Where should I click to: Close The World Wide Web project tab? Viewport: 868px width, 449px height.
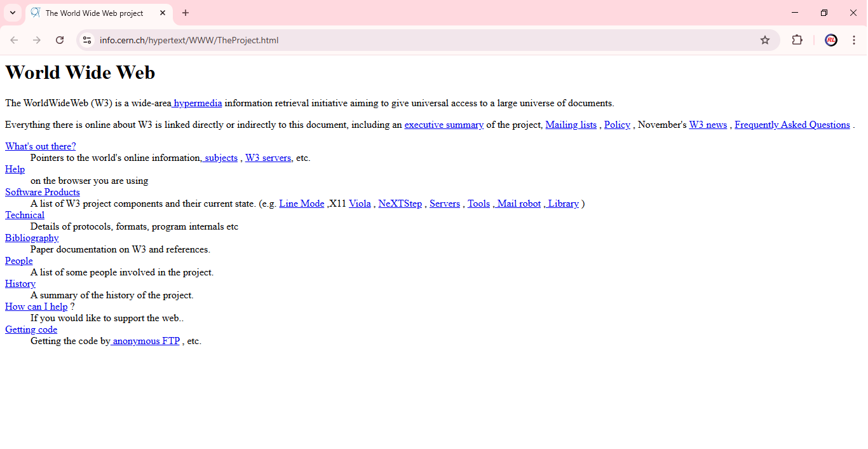(x=163, y=13)
